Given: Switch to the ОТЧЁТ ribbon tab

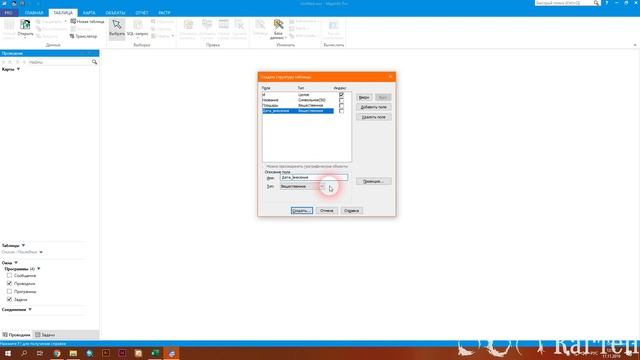Looking at the screenshot, I should [x=142, y=13].
